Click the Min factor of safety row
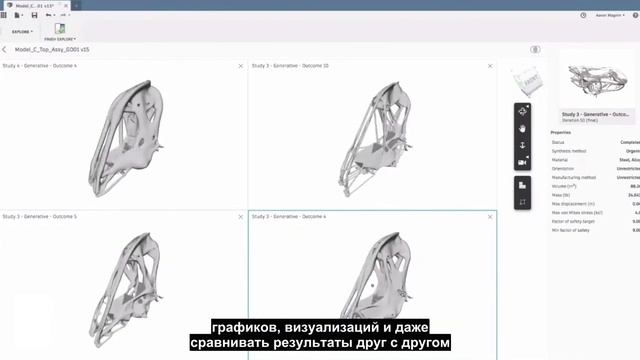Image resolution: width=640 pixels, height=360 pixels. [595, 230]
